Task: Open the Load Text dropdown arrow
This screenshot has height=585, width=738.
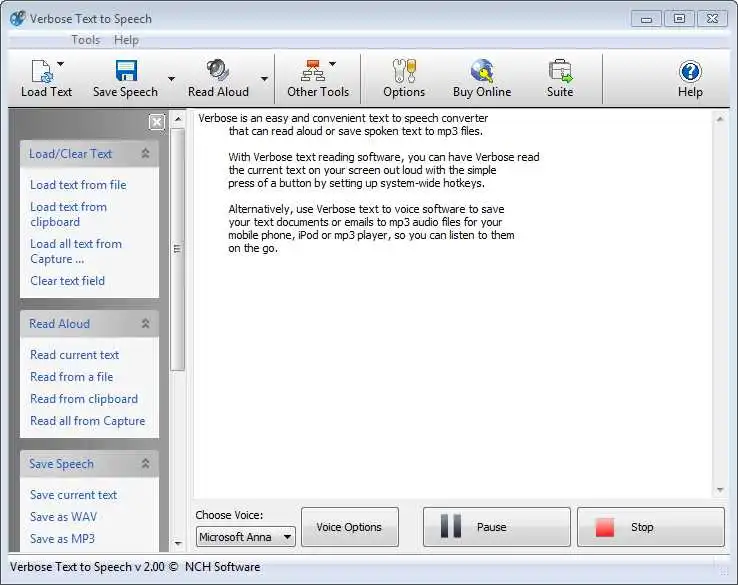Action: (x=61, y=64)
